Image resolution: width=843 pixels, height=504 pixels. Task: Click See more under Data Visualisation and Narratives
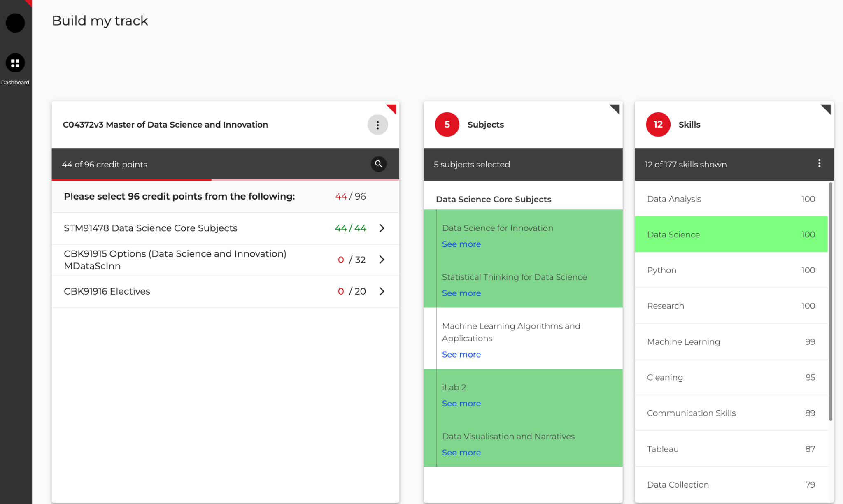(x=461, y=452)
